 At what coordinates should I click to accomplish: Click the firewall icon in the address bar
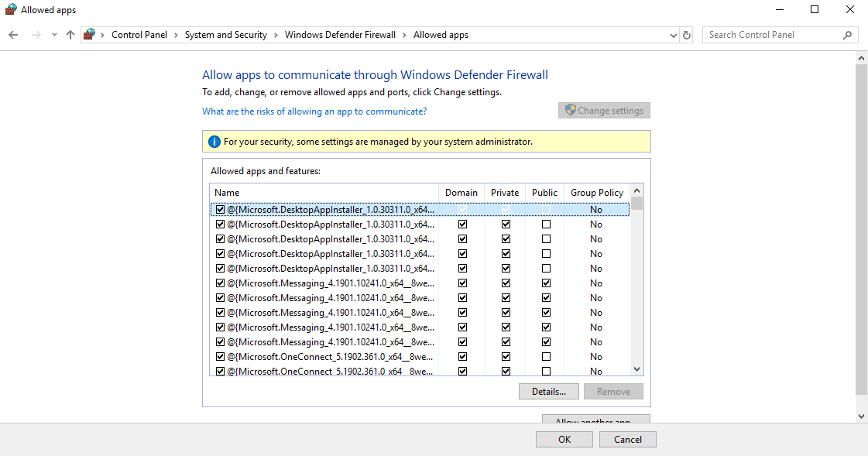89,35
